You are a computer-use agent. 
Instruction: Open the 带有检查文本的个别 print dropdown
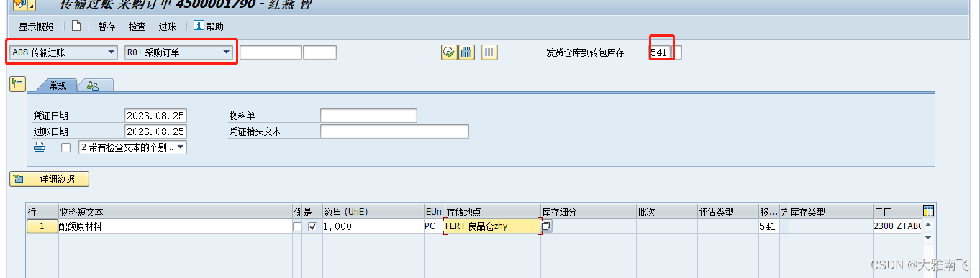tap(132, 147)
